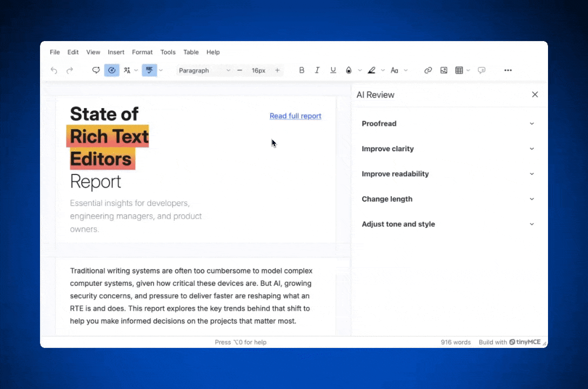Open the spellcheck language dropdown arrow

[161, 70]
